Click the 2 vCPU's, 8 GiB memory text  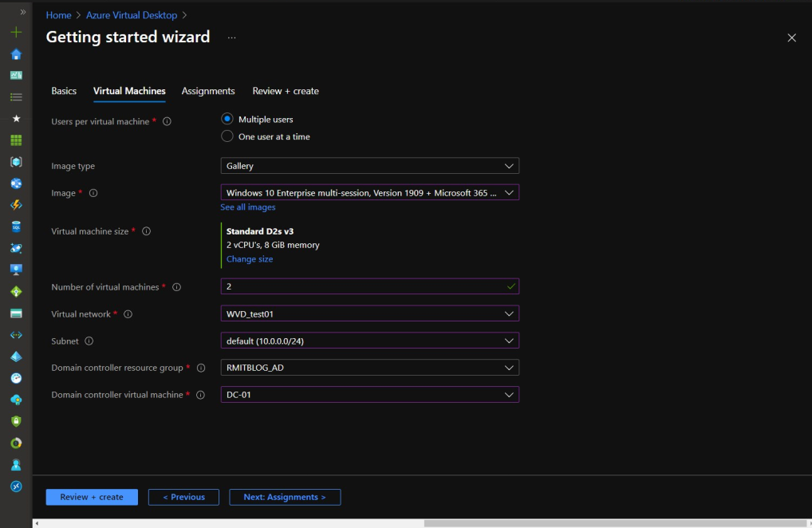(x=273, y=245)
